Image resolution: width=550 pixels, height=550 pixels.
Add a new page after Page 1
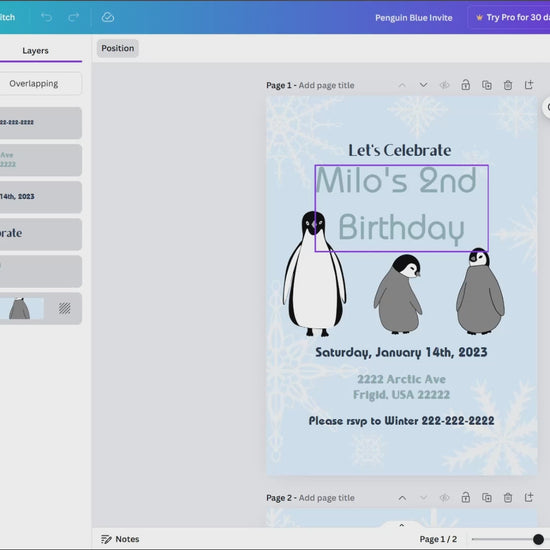pyautogui.click(x=529, y=85)
